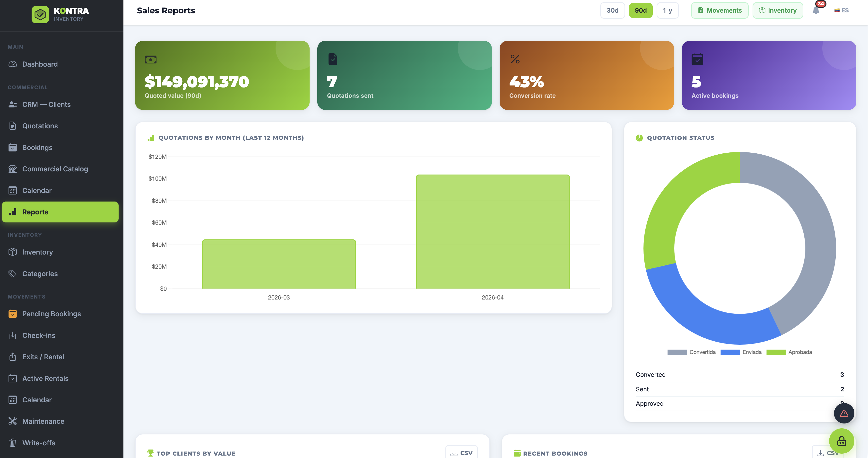Export Movements spreadsheet
The height and width of the screenshot is (458, 868).
720,10
